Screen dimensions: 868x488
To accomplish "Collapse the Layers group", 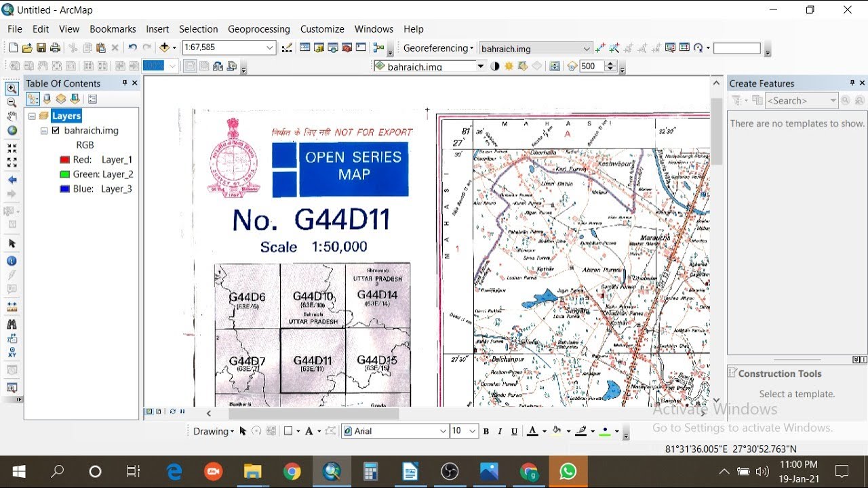I will point(32,116).
